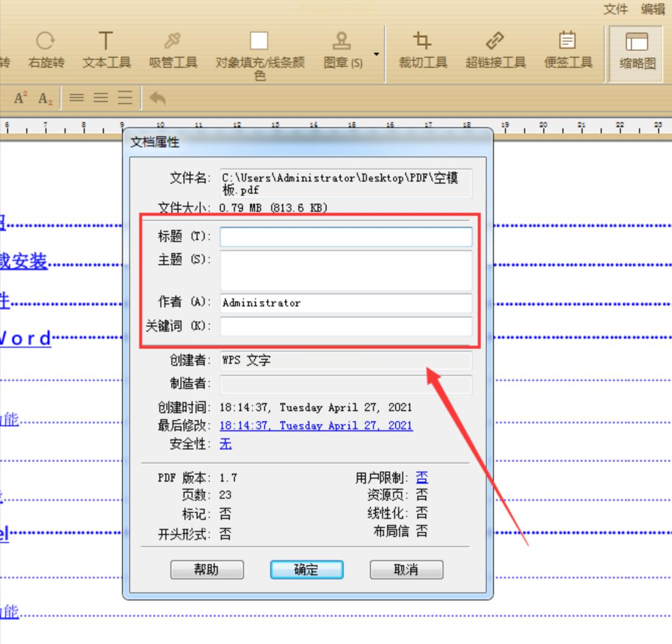The width and height of the screenshot is (672, 644).
Task: Expand the 图章 stamp dropdown arrow
Action: pos(376,54)
